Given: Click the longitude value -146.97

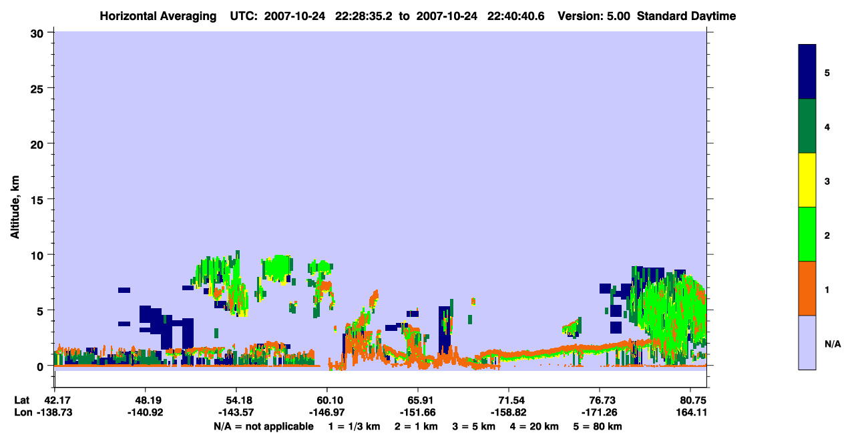Looking at the screenshot, I should coord(327,412).
